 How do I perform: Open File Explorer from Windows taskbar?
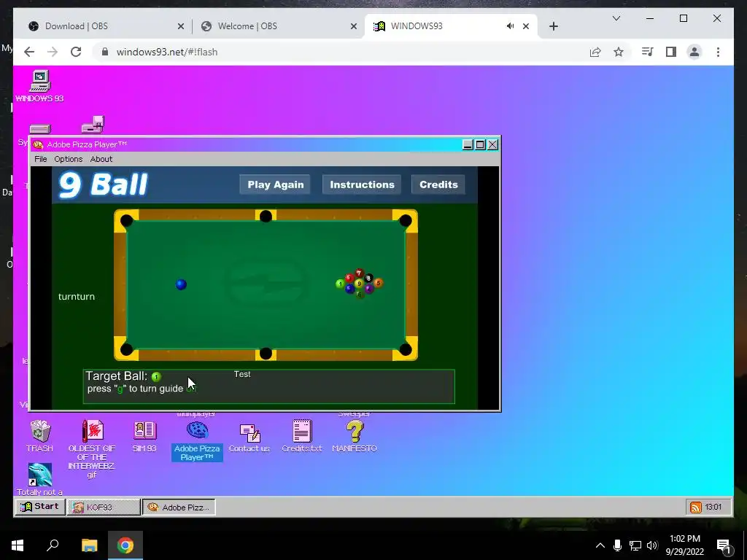pyautogui.click(x=89, y=545)
